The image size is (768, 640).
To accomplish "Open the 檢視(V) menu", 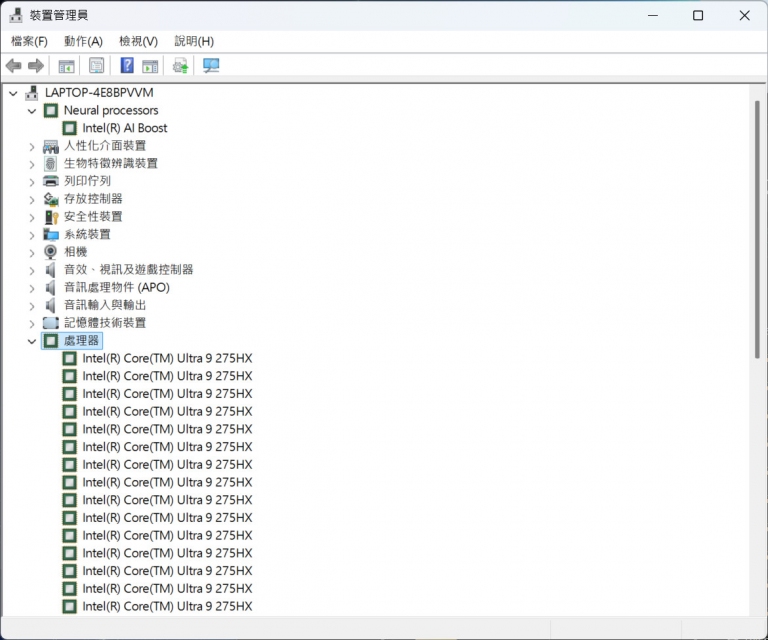I will click(x=139, y=41).
